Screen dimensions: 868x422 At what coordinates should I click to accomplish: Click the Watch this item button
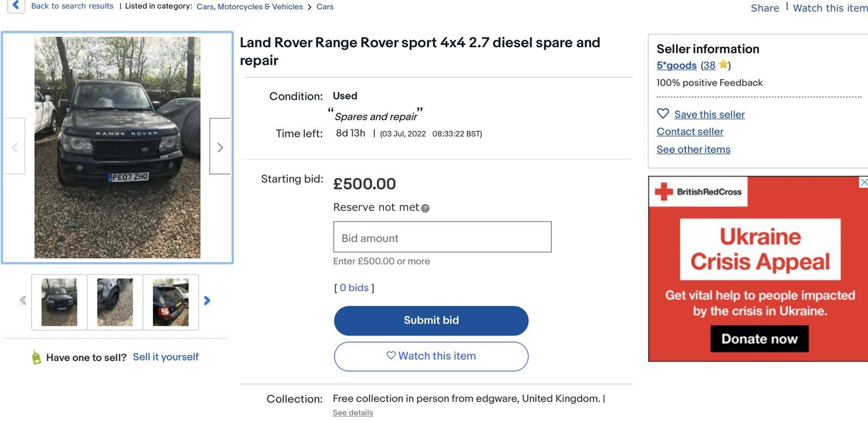[x=431, y=356]
